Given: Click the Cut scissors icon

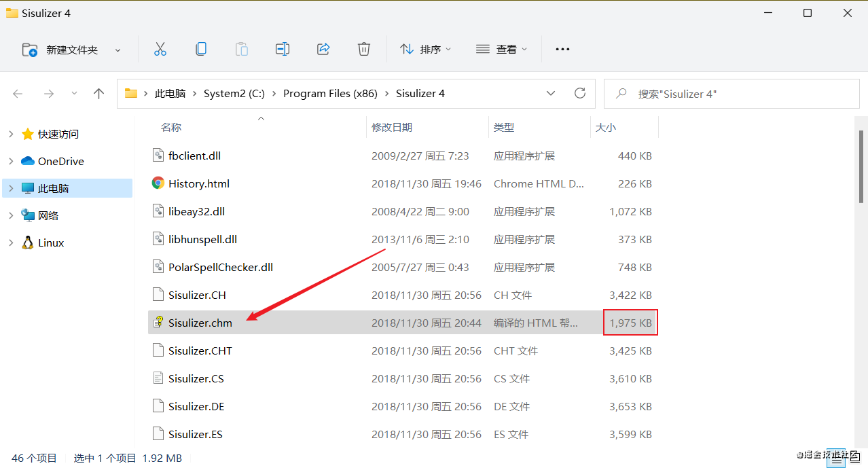Looking at the screenshot, I should tap(160, 49).
